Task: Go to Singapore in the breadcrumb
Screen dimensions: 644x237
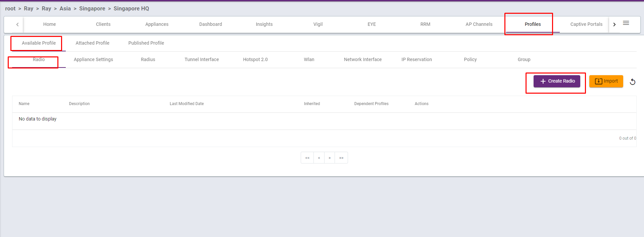Action: (x=92, y=8)
